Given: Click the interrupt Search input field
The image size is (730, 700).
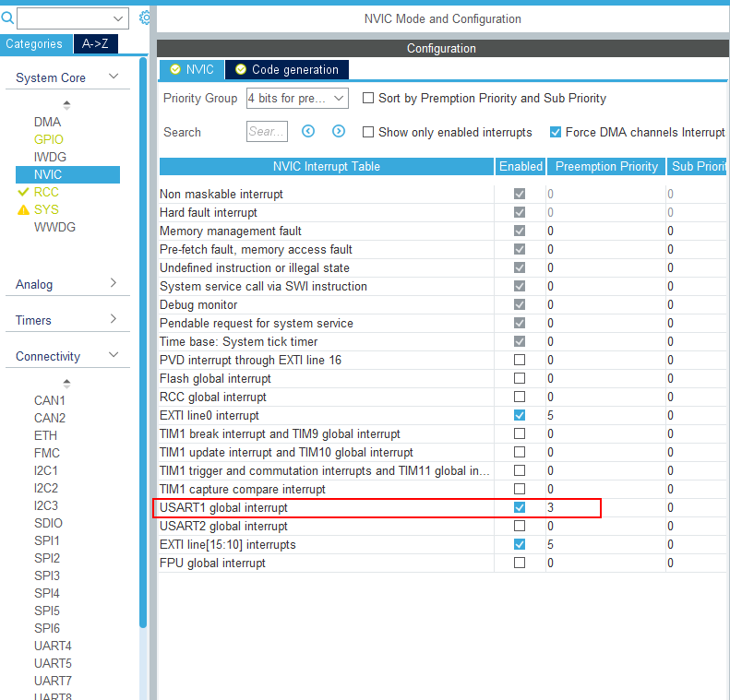Looking at the screenshot, I should (267, 131).
